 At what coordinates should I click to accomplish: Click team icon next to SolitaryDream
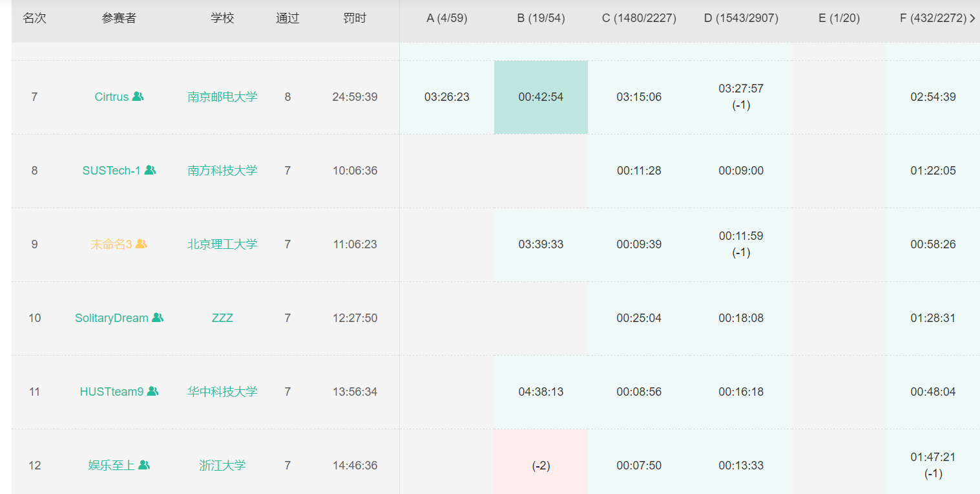tap(158, 317)
